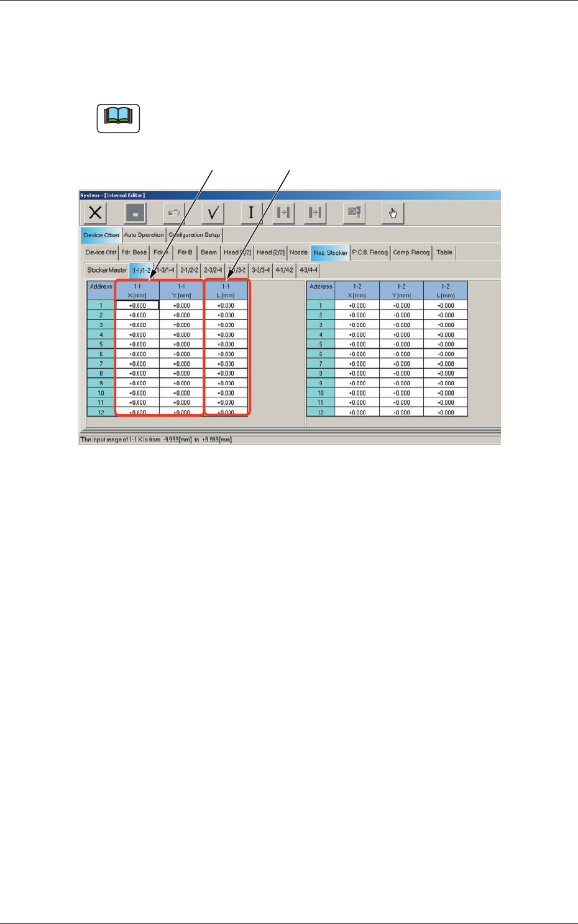Select address row 7 header in 1-1 table
Image resolution: width=578 pixels, height=924 pixels.
[101, 364]
